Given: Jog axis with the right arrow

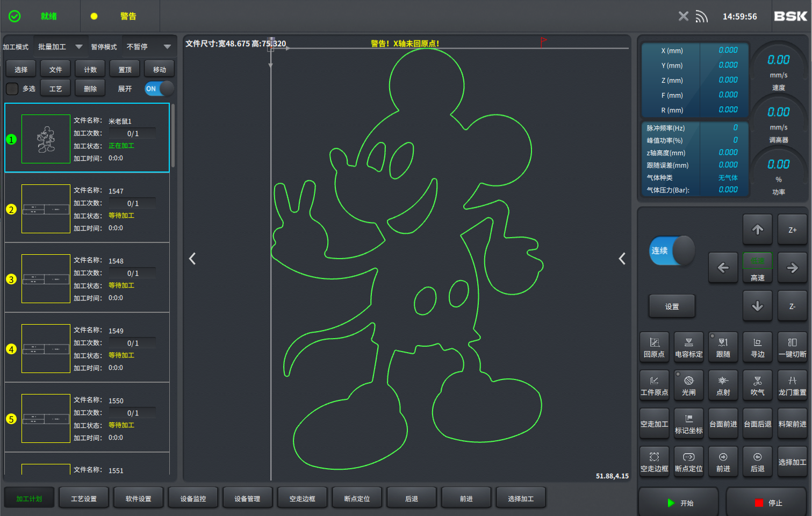Looking at the screenshot, I should [792, 268].
